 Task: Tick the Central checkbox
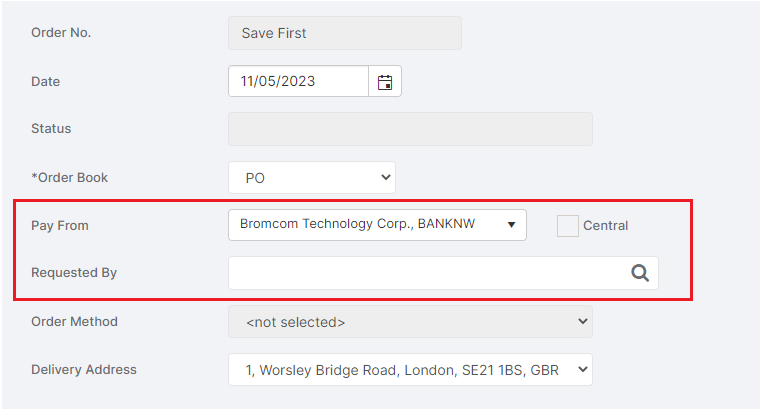568,226
